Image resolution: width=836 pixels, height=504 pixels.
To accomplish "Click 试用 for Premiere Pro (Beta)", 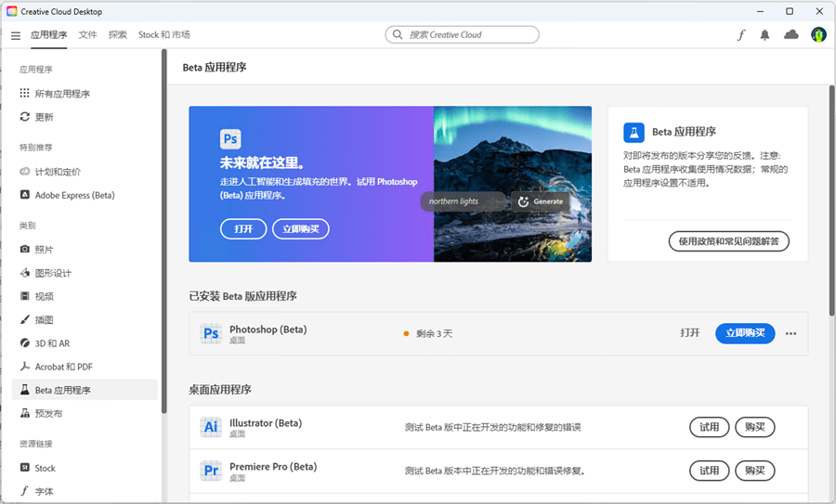I will click(x=709, y=471).
